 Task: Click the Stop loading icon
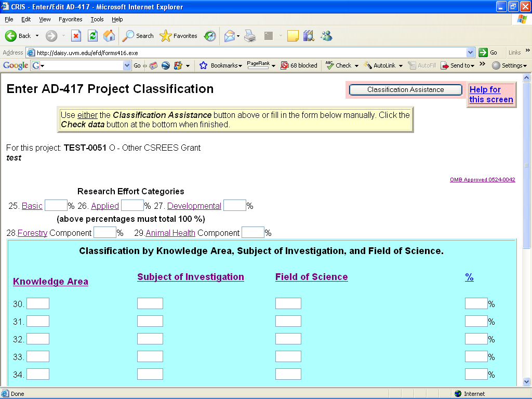tap(76, 36)
